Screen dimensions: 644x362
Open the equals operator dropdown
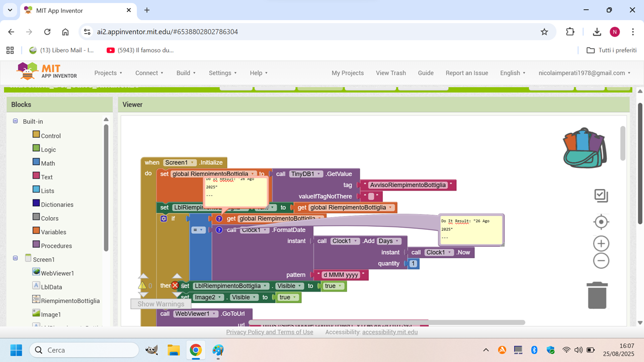(x=199, y=230)
